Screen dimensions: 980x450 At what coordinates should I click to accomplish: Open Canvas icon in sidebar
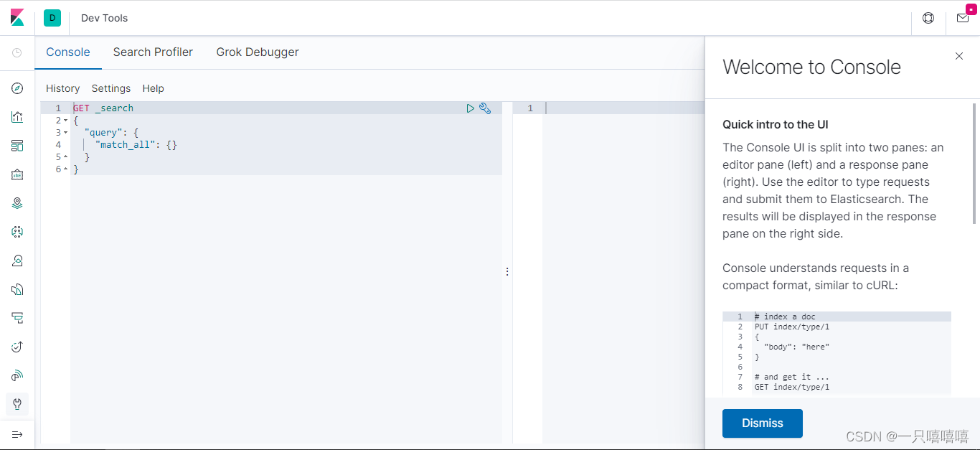point(17,174)
